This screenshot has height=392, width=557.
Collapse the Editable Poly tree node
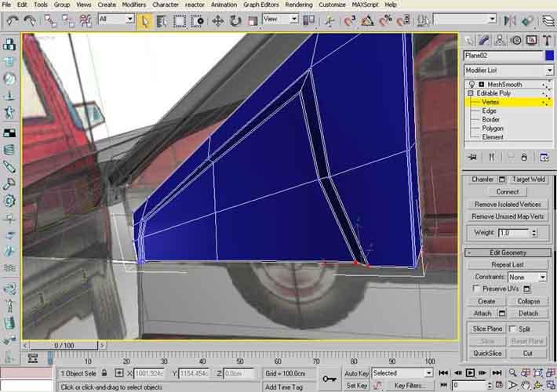[x=471, y=93]
